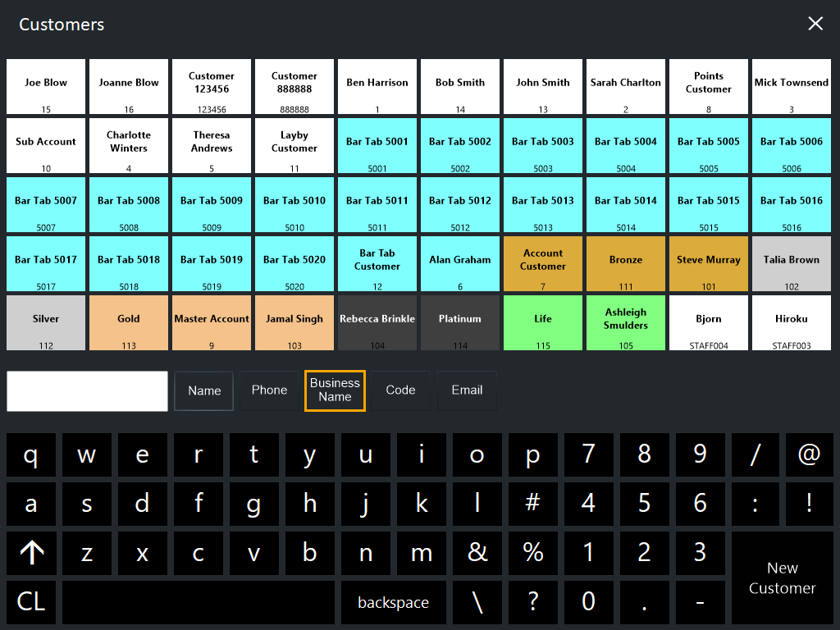Tap the # symbol key
This screenshot has height=630, width=840.
[532, 504]
